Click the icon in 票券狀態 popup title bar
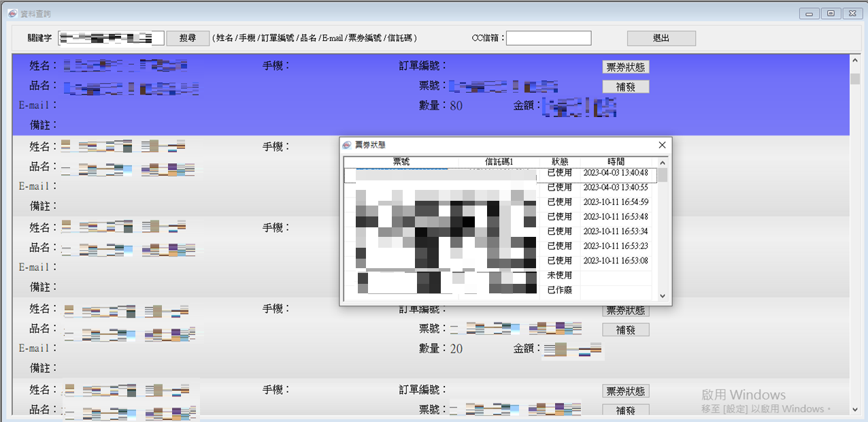The image size is (868, 422). (x=348, y=145)
